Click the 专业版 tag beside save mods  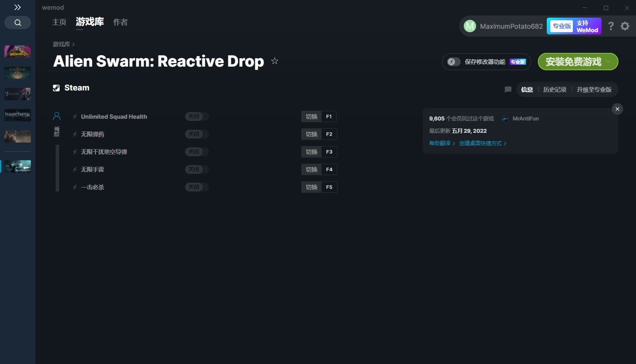click(x=518, y=62)
